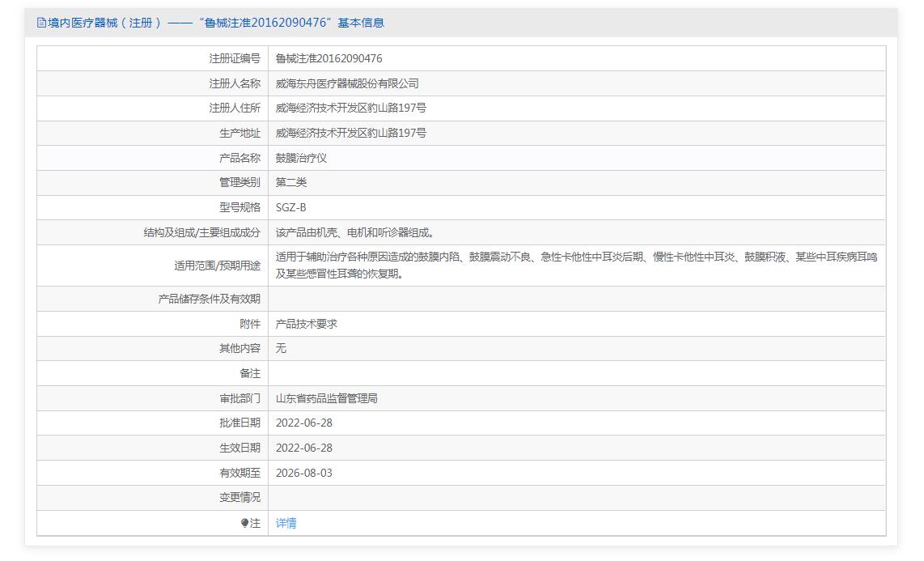Select the 其他内容 value 无
924x561 pixels.
click(281, 348)
